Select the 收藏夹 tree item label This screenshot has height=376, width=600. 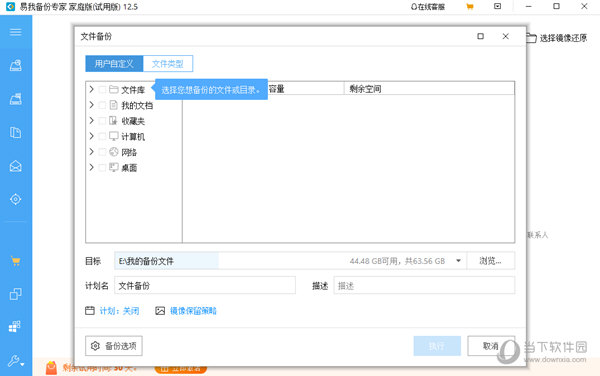[x=133, y=121]
